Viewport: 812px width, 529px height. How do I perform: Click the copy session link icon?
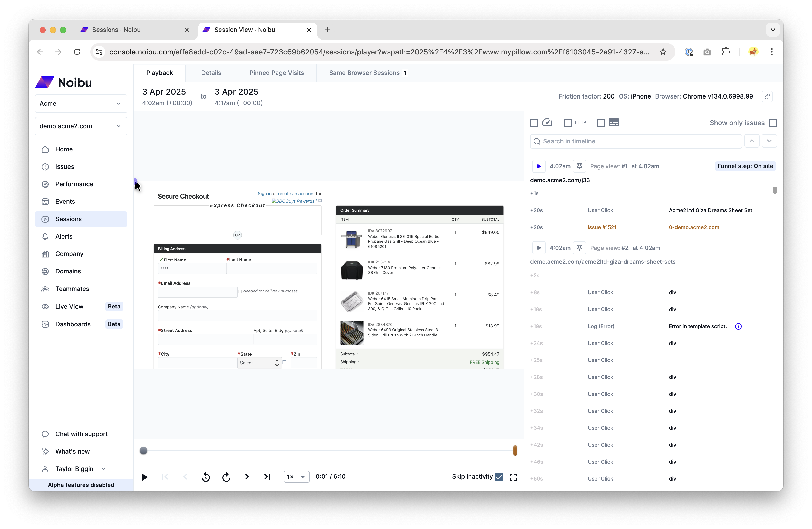tap(767, 96)
